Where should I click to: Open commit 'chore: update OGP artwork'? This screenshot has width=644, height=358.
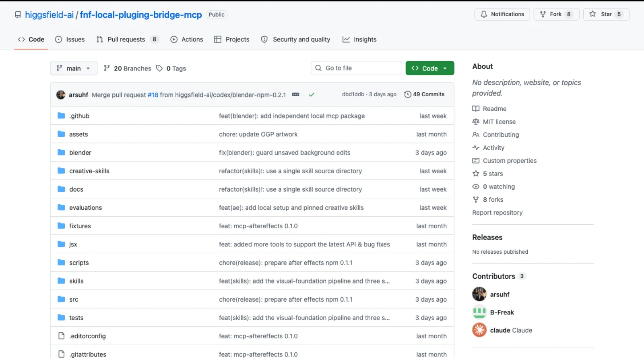[258, 134]
